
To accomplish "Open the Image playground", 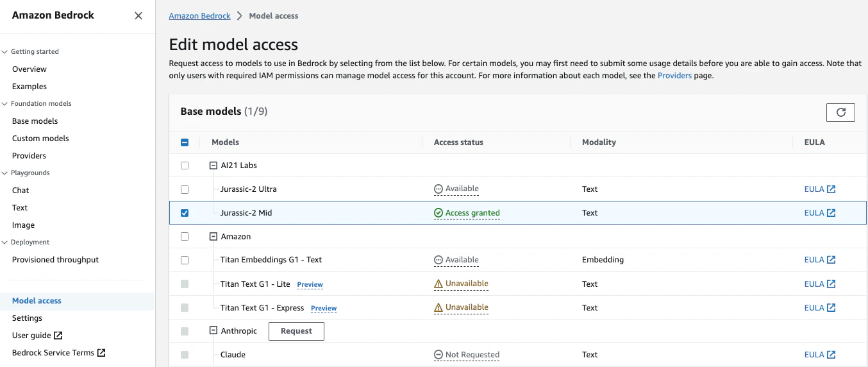I will point(24,225).
